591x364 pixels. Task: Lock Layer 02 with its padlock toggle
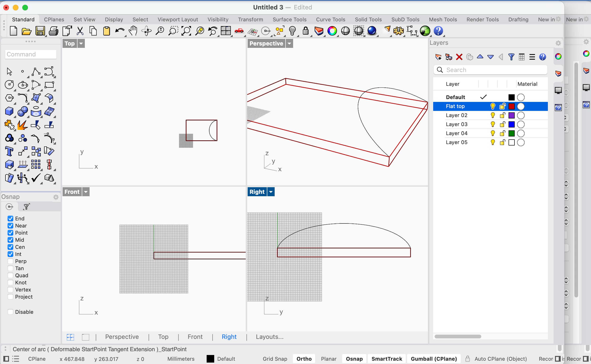coord(502,115)
